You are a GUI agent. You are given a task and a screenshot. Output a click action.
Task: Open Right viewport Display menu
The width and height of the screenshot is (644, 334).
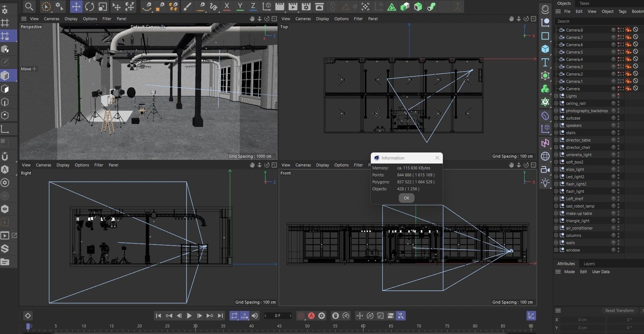[x=63, y=165]
